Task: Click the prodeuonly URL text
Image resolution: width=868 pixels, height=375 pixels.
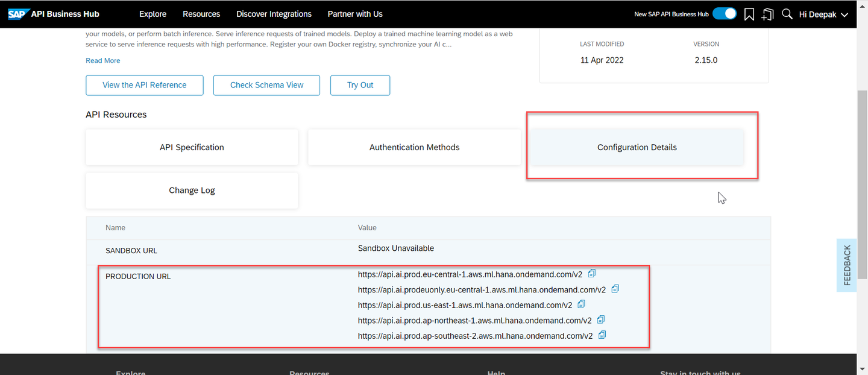Action: 482,290
